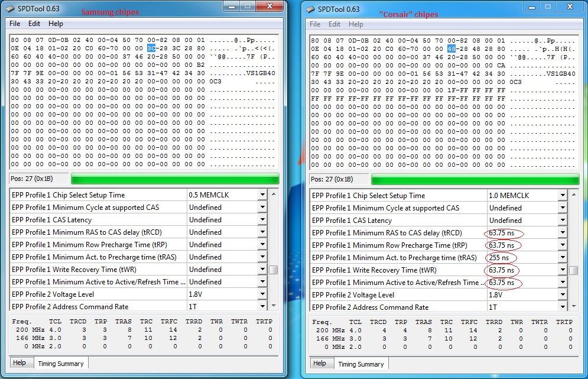Select highlighted hex byte 3C in left window
This screenshot has height=379, width=588.
coord(151,48)
